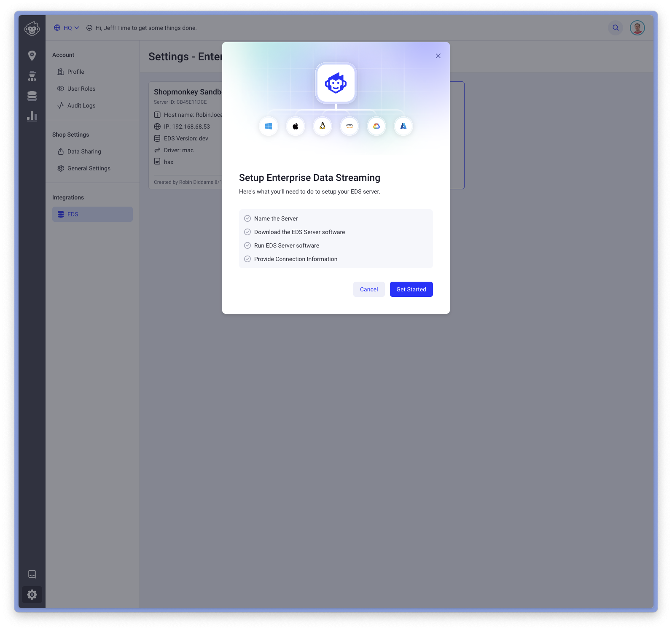Click the hax entry in server card

coord(169,162)
